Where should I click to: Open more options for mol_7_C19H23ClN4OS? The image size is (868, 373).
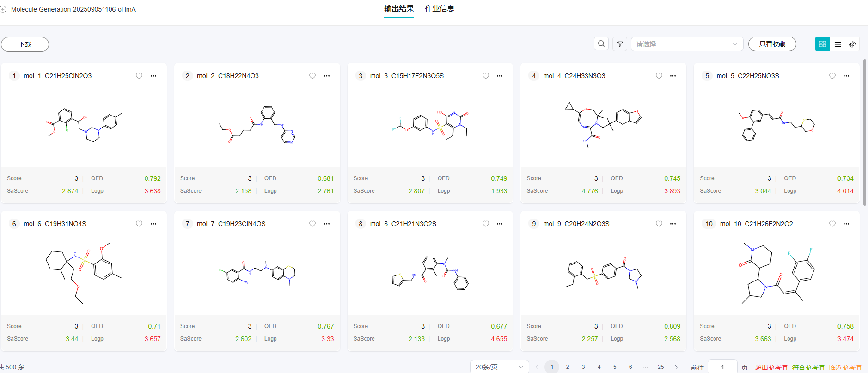(x=327, y=224)
